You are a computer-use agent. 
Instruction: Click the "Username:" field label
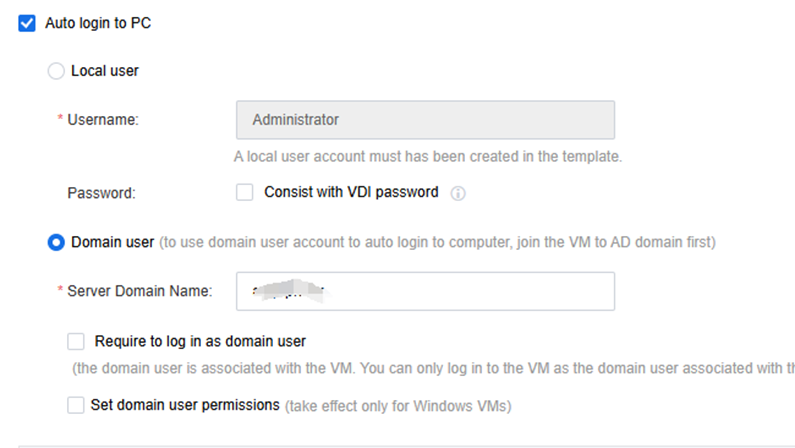(x=102, y=120)
